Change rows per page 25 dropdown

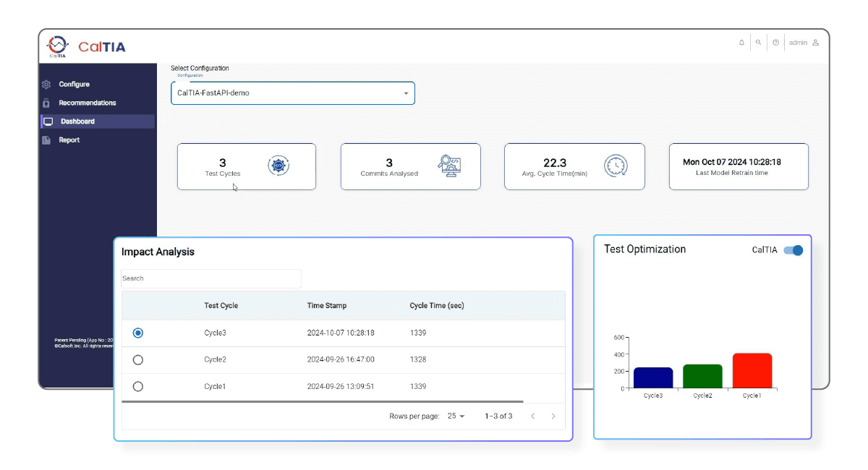[x=456, y=416]
